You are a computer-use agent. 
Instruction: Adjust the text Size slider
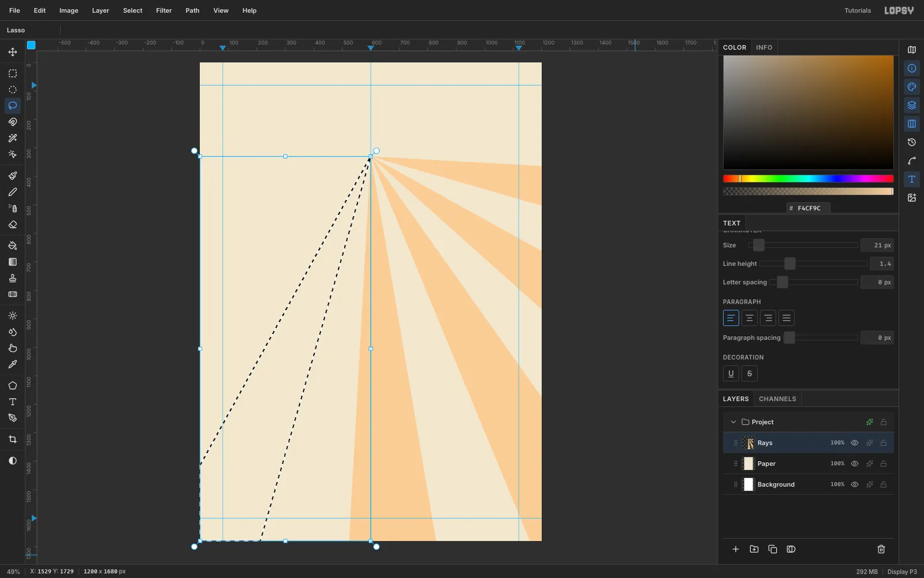pos(803,245)
